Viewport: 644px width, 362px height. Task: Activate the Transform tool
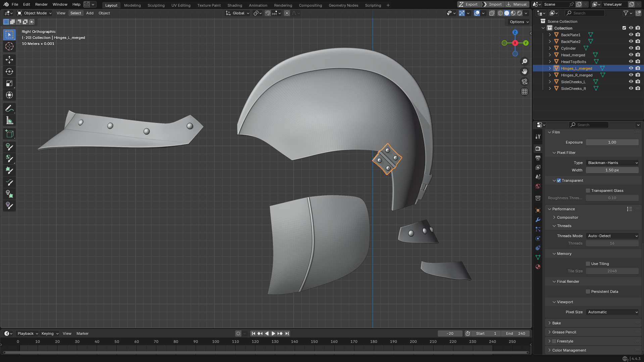(x=9, y=95)
